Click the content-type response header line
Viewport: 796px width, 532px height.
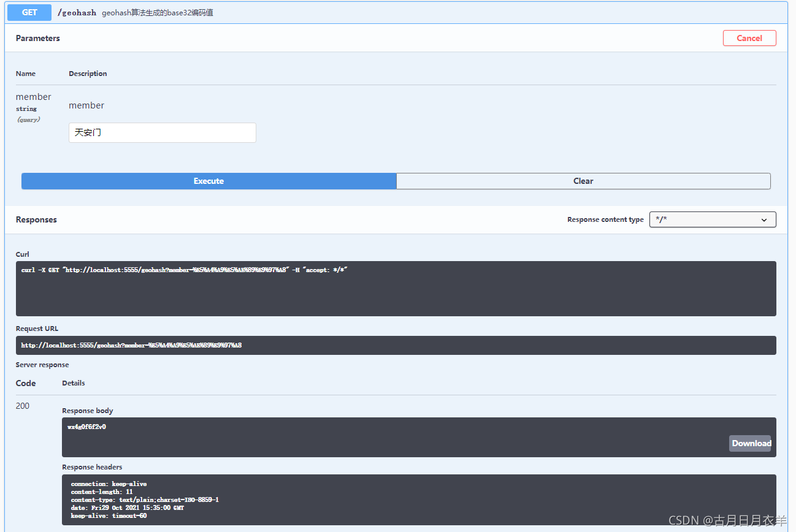point(145,500)
